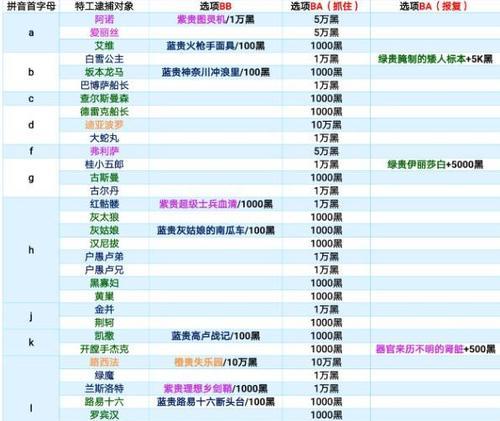Select the 蓝贵灰姑娘的南瓜车/100黑 cell

(x=216, y=230)
